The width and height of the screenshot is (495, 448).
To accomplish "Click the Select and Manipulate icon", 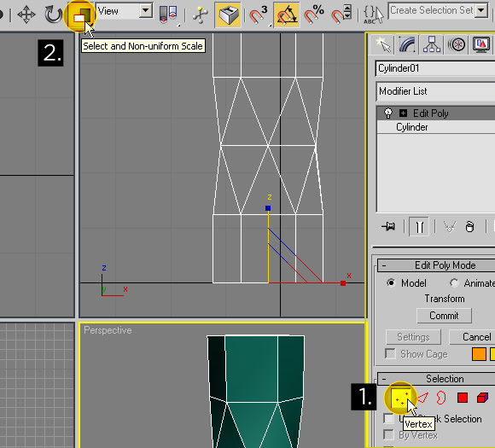I will pos(201,15).
